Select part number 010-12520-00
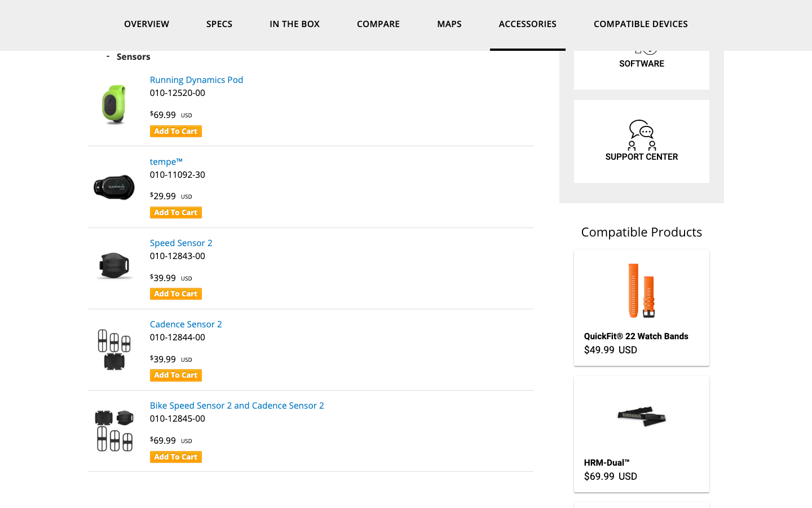 [x=178, y=93]
